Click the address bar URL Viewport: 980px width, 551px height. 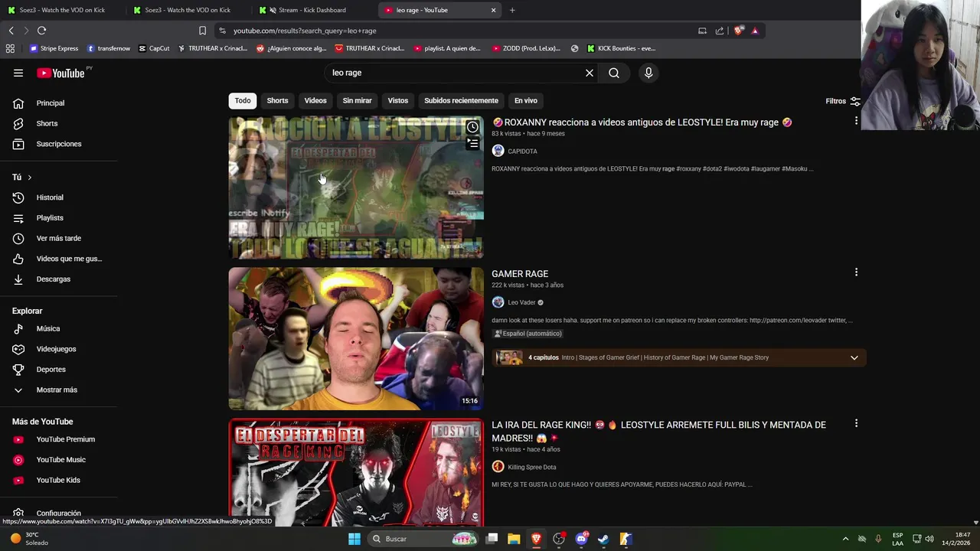pos(305,31)
